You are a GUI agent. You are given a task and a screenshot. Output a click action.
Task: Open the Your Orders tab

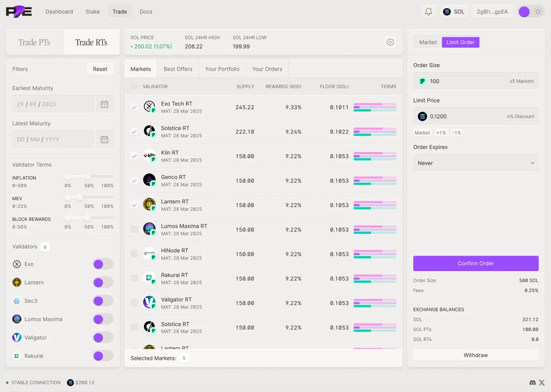click(267, 69)
